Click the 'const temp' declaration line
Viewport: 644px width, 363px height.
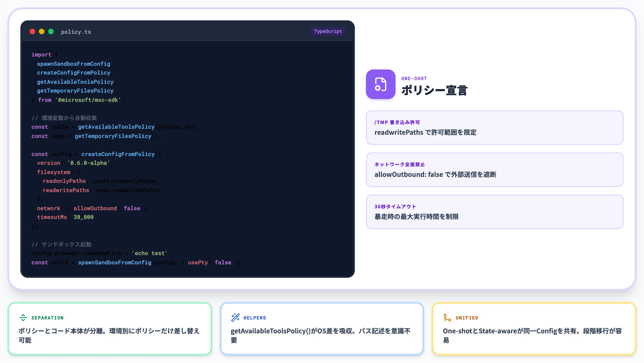[x=96, y=136]
